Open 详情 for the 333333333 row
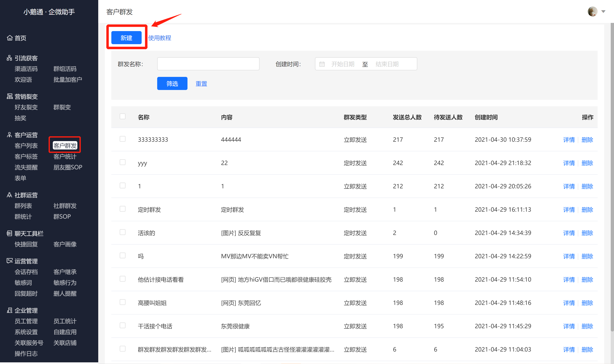614x364 pixels. (569, 140)
